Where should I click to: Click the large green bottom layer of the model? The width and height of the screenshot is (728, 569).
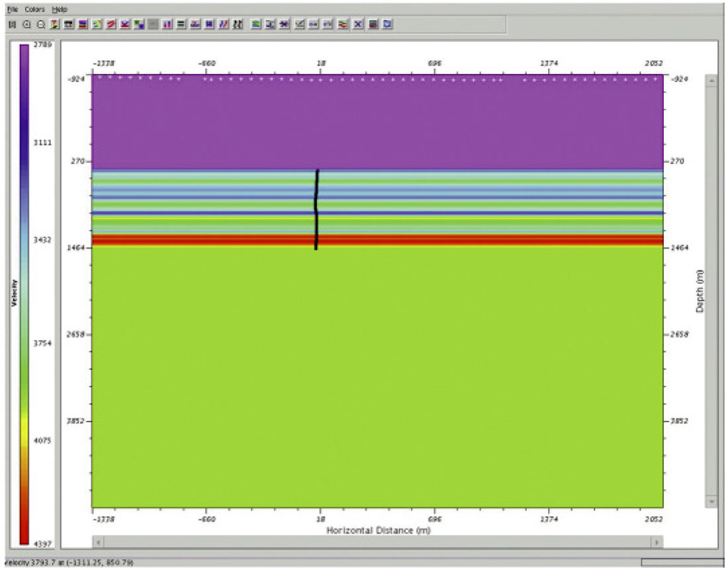pyautogui.click(x=377, y=377)
